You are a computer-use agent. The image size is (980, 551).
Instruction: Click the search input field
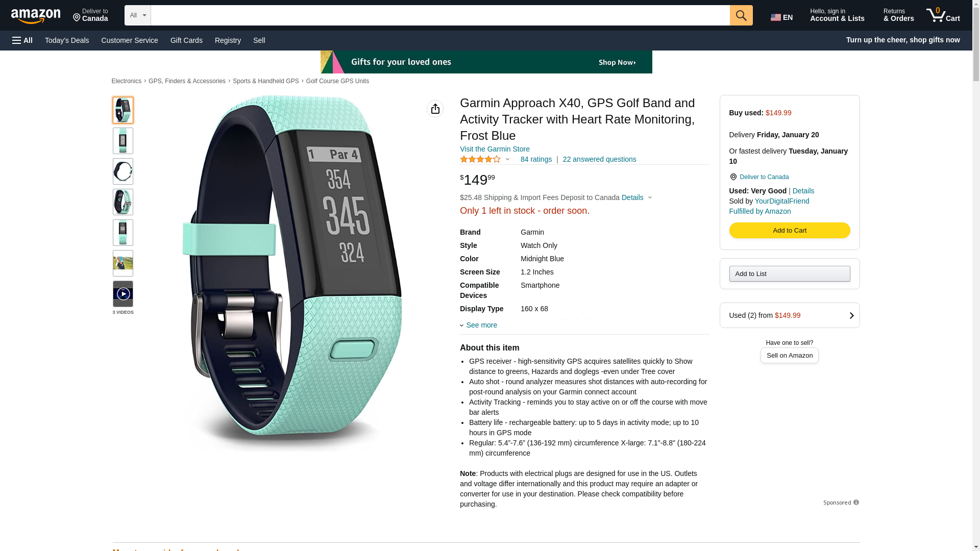tap(440, 15)
